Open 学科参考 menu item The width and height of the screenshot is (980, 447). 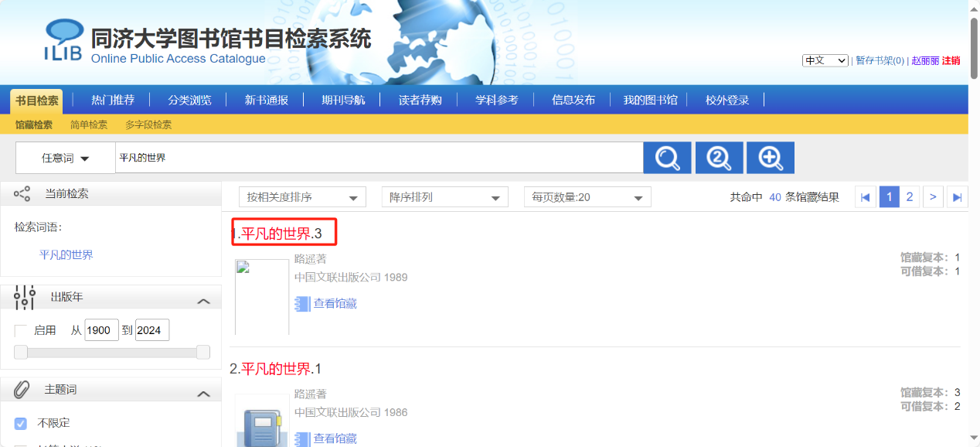pos(497,100)
